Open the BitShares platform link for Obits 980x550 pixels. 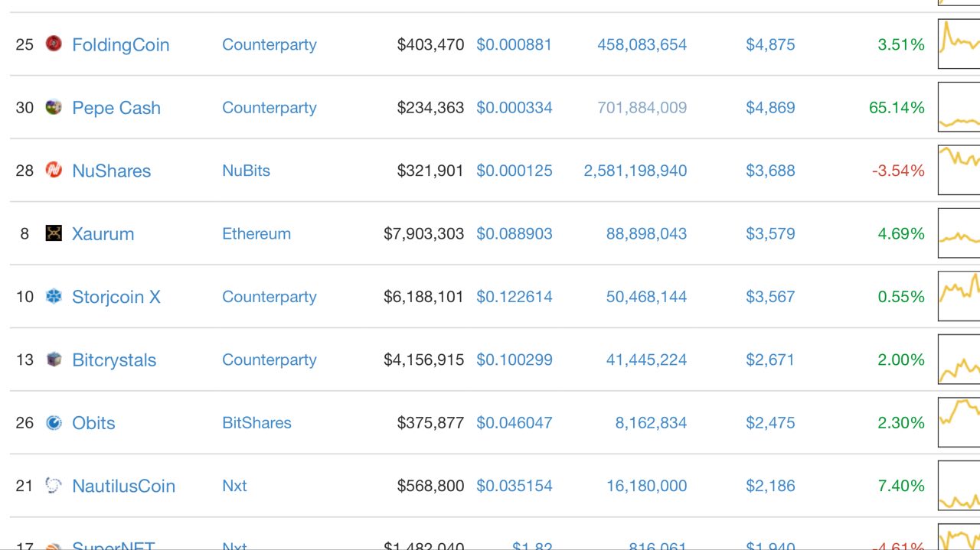pyautogui.click(x=256, y=422)
